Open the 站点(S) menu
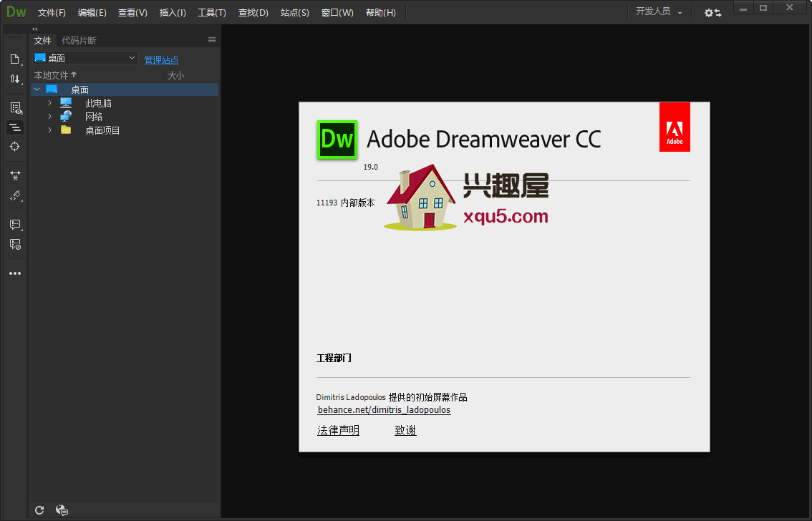 pyautogui.click(x=295, y=13)
